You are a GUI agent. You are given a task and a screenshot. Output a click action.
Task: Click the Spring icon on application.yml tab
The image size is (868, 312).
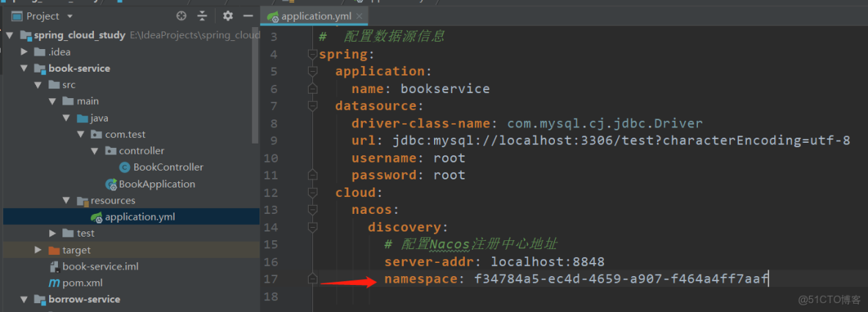[273, 17]
